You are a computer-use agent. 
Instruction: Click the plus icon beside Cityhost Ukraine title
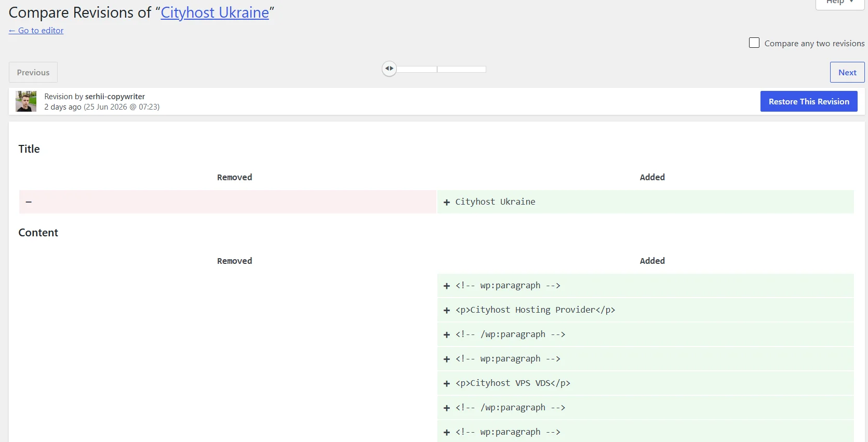(446, 202)
